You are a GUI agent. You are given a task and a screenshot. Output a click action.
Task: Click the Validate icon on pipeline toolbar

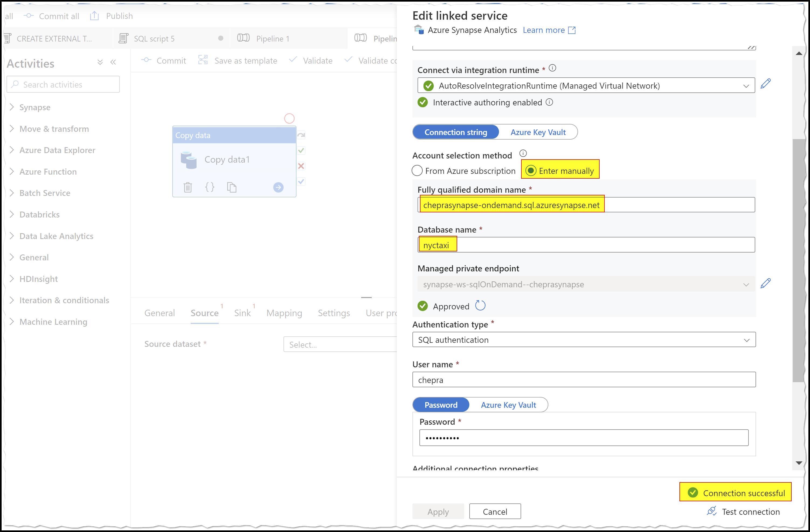(292, 60)
